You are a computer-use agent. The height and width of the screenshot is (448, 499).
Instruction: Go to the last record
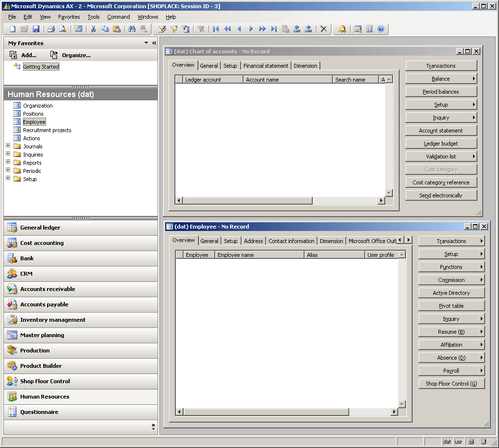coord(274,29)
